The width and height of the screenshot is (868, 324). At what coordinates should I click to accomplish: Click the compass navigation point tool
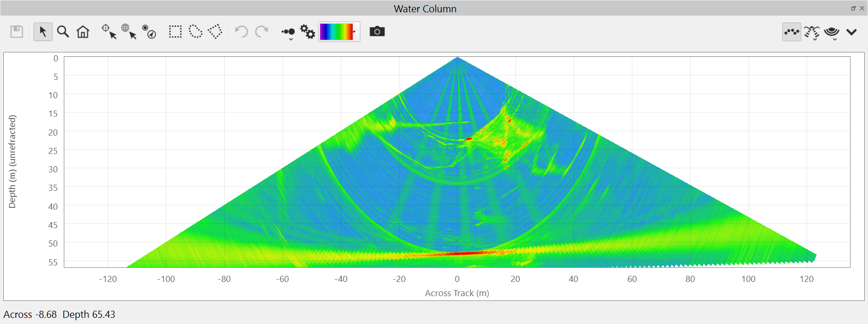click(149, 32)
